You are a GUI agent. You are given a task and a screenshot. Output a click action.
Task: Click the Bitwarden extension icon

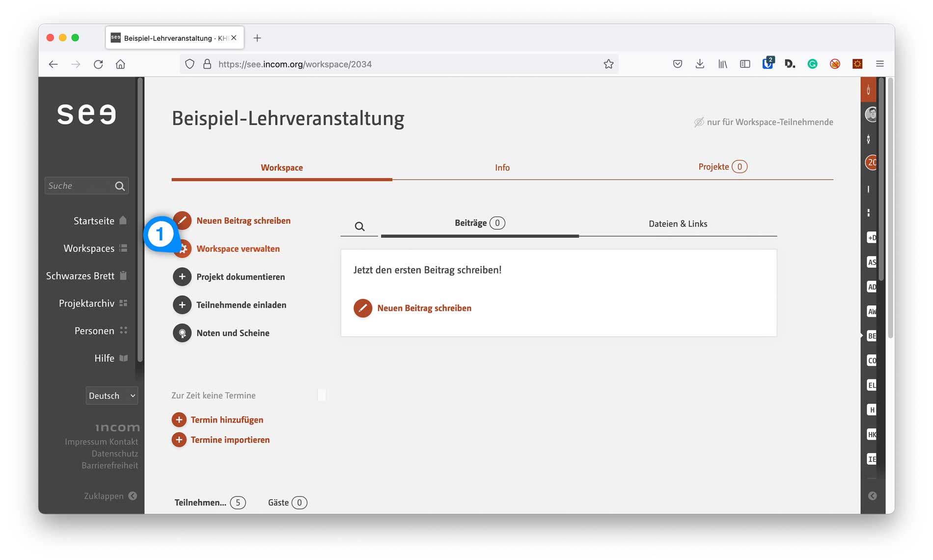[x=768, y=63]
